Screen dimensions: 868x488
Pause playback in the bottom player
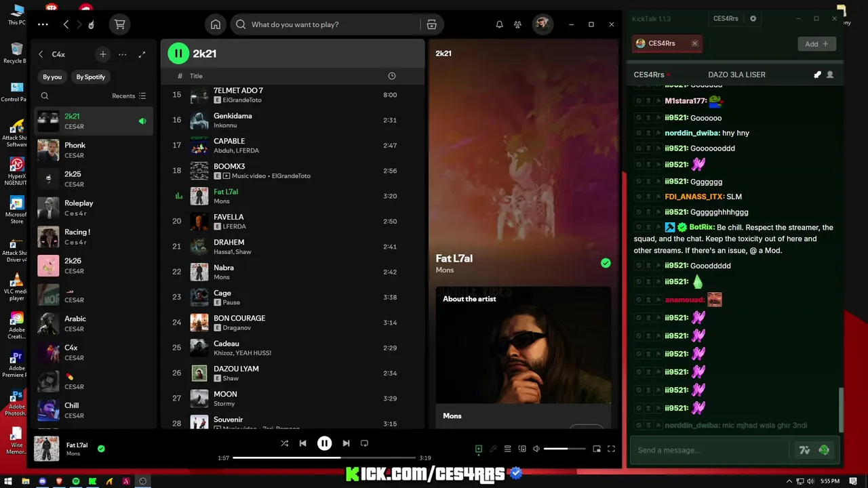[x=324, y=443]
